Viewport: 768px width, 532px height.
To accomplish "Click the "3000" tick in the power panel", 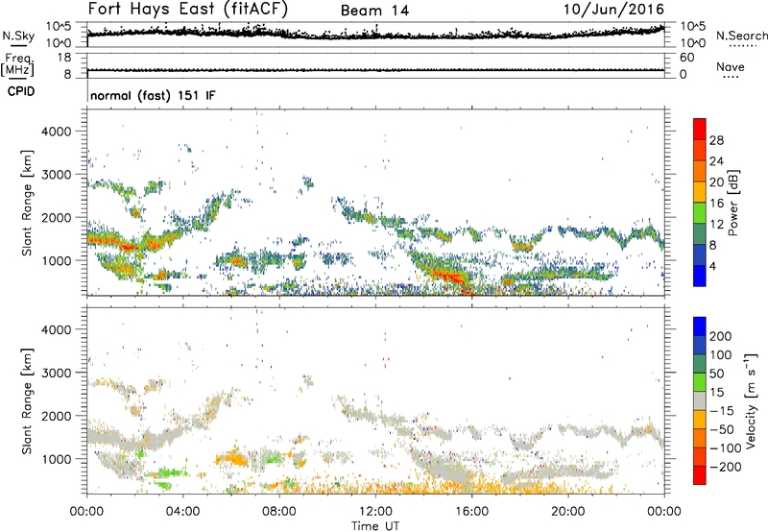I will tap(56, 175).
